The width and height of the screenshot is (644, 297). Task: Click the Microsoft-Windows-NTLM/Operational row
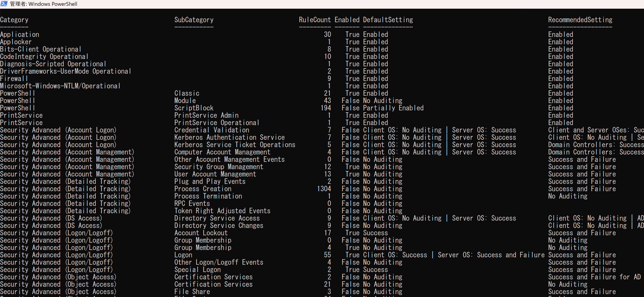click(60, 86)
